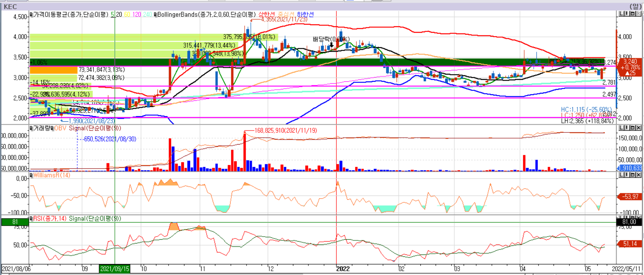Click the RSI(종가,14) indicator label
Screen dimensions: 644x275
(x=50, y=218)
